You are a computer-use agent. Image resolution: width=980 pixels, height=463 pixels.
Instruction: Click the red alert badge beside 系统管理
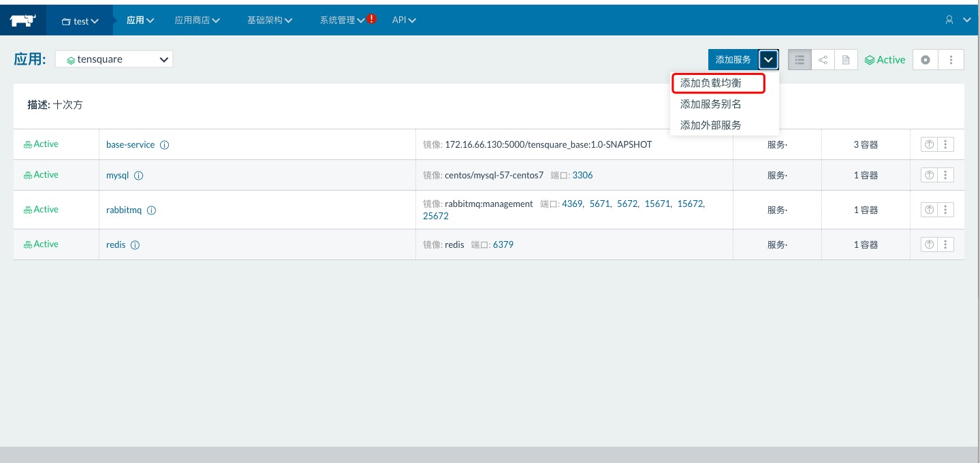[x=372, y=19]
